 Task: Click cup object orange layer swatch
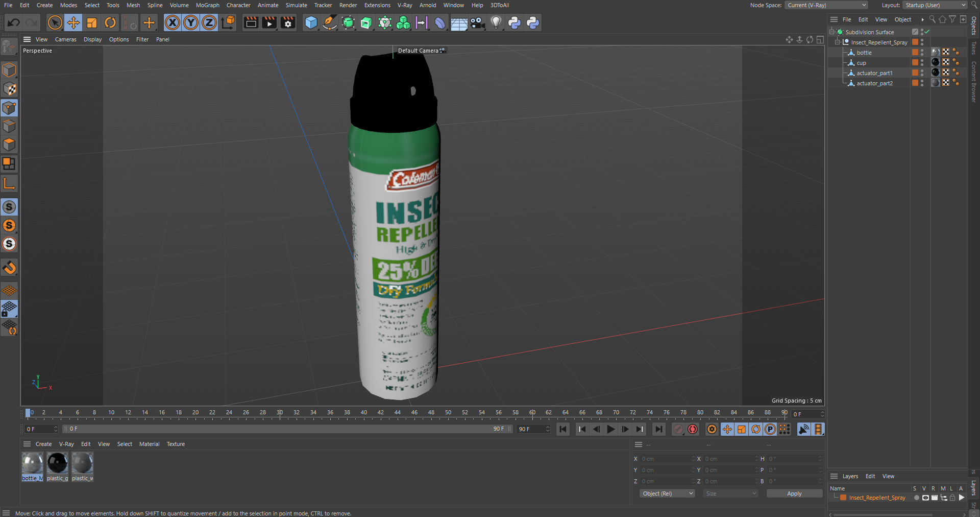(x=915, y=62)
